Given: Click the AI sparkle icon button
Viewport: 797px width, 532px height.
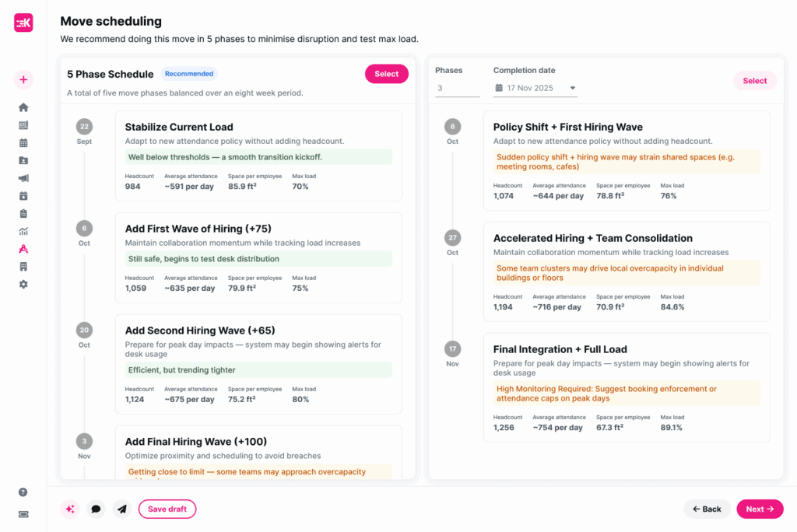Looking at the screenshot, I should point(70,509).
